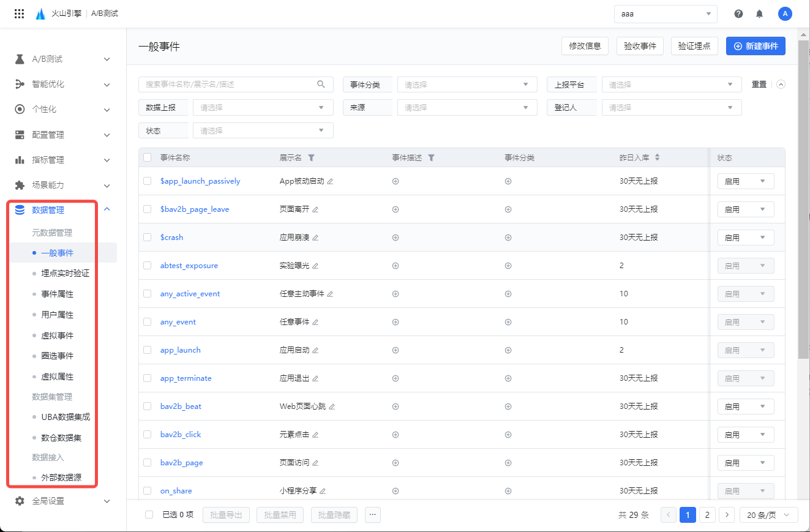Open the aaa project dropdown
Screen dimensions: 810x532
click(666, 13)
